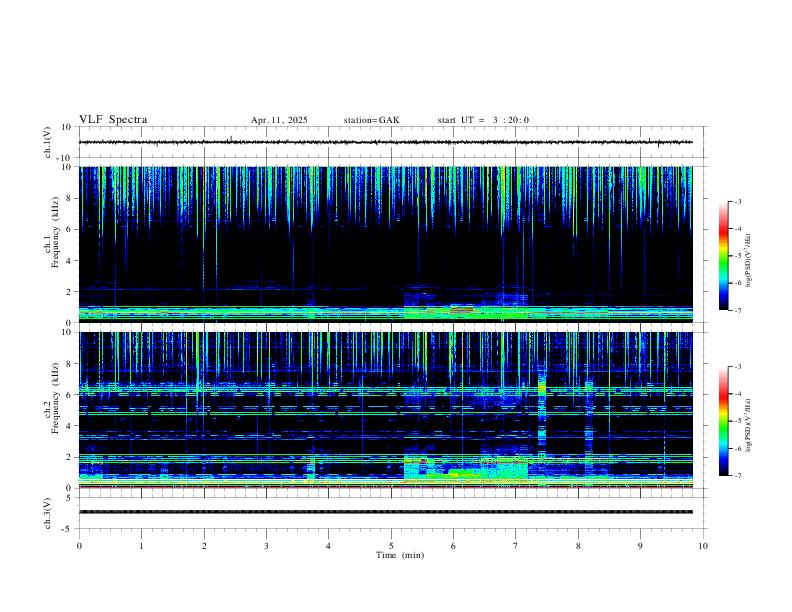Click the ch.2 "Frequency (kHz)" axis label
Viewport: 792px width, 612px height.
tap(55, 397)
